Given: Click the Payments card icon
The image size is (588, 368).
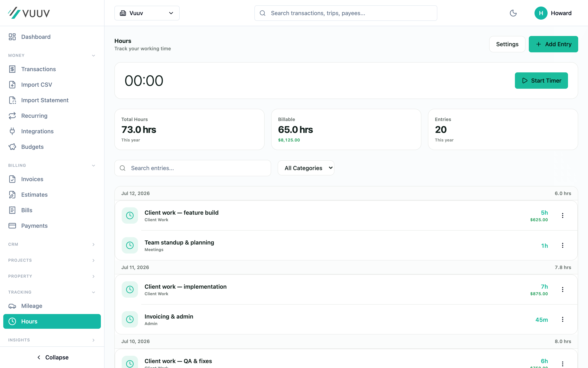Looking at the screenshot, I should (12, 226).
